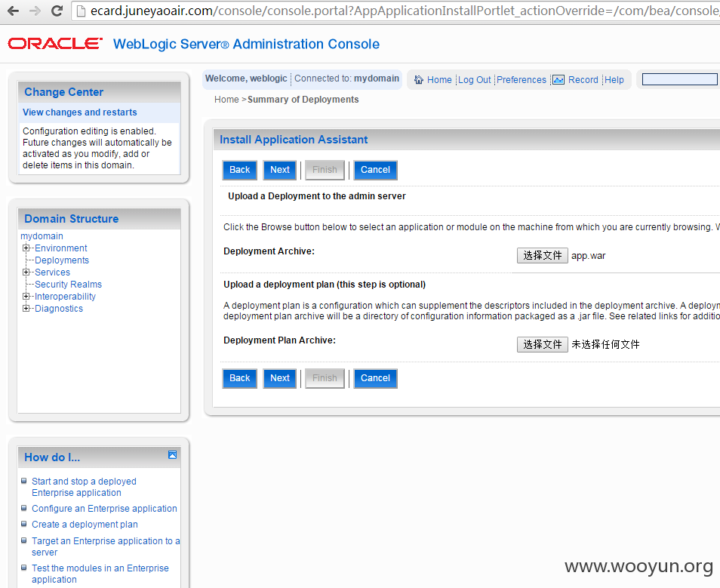The image size is (720, 588).
Task: Click the app.war selected file name
Action: tap(588, 256)
